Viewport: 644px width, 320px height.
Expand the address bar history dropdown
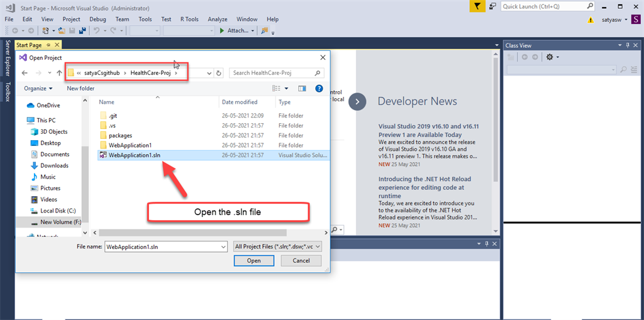coord(209,73)
